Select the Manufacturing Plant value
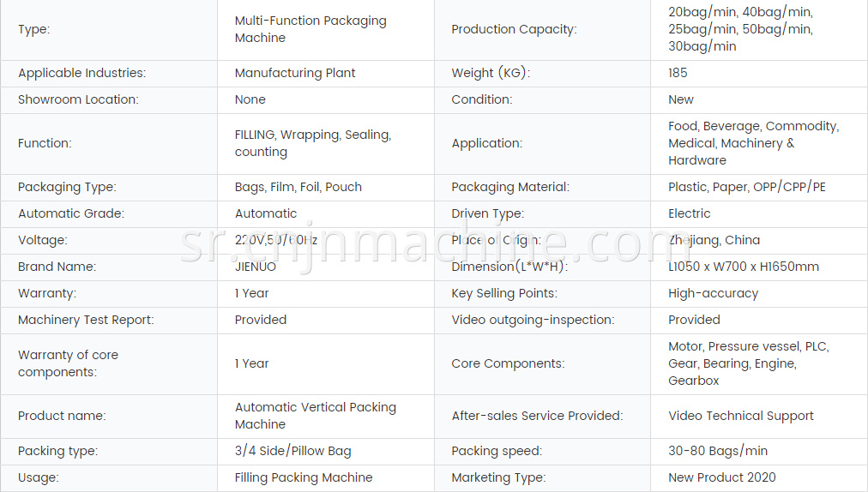The width and height of the screenshot is (868, 492). tap(295, 73)
